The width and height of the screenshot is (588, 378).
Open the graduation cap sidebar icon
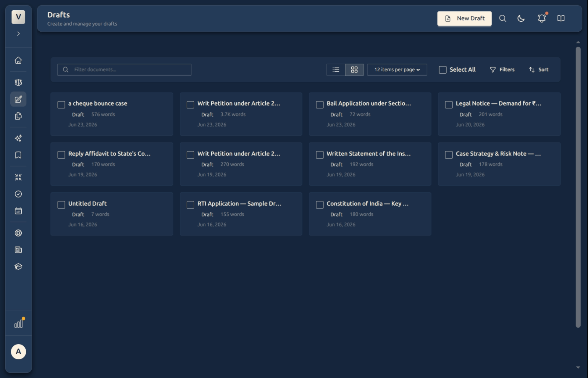18,267
